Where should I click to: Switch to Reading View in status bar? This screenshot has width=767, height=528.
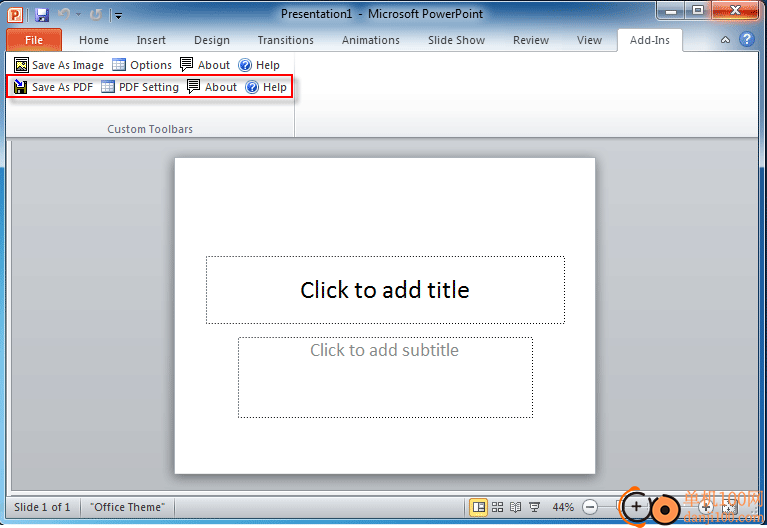pyautogui.click(x=516, y=507)
